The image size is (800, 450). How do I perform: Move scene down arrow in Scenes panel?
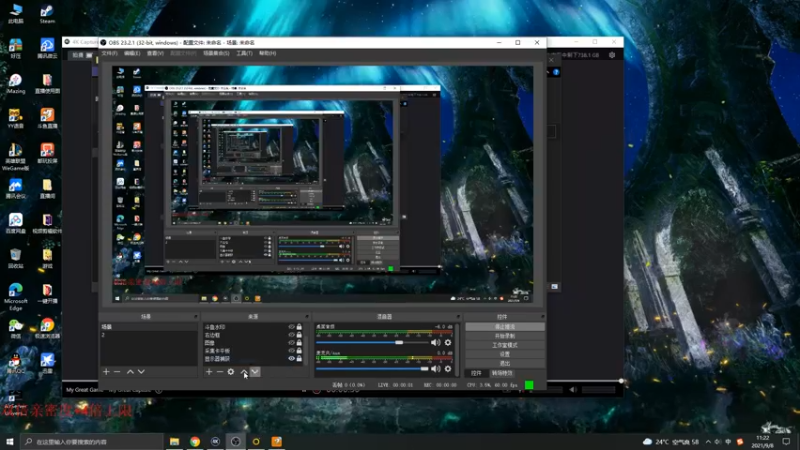pos(141,372)
